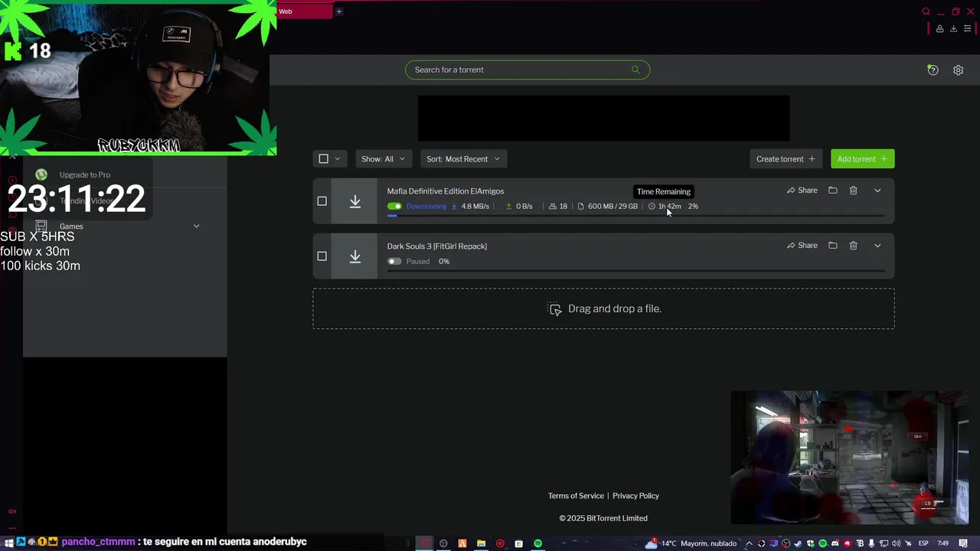Image resolution: width=980 pixels, height=551 pixels.
Task: Select all torrents checkbox in toolbar
Action: tap(323, 158)
